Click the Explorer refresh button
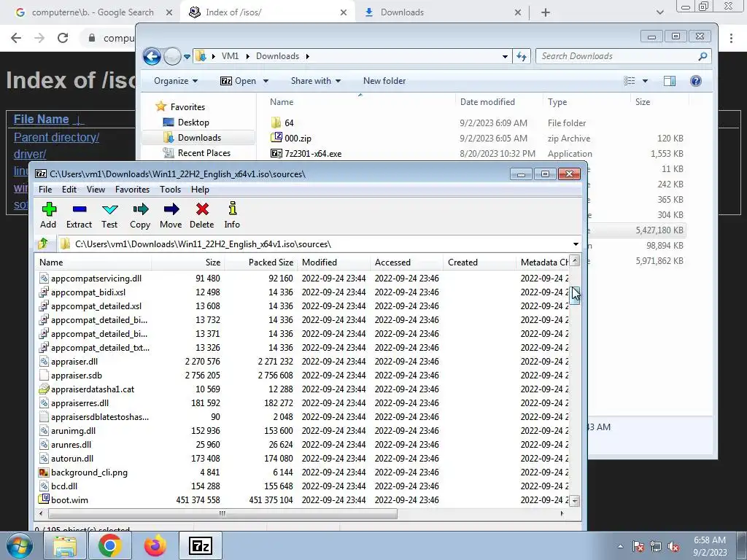The width and height of the screenshot is (747, 560). point(522,57)
